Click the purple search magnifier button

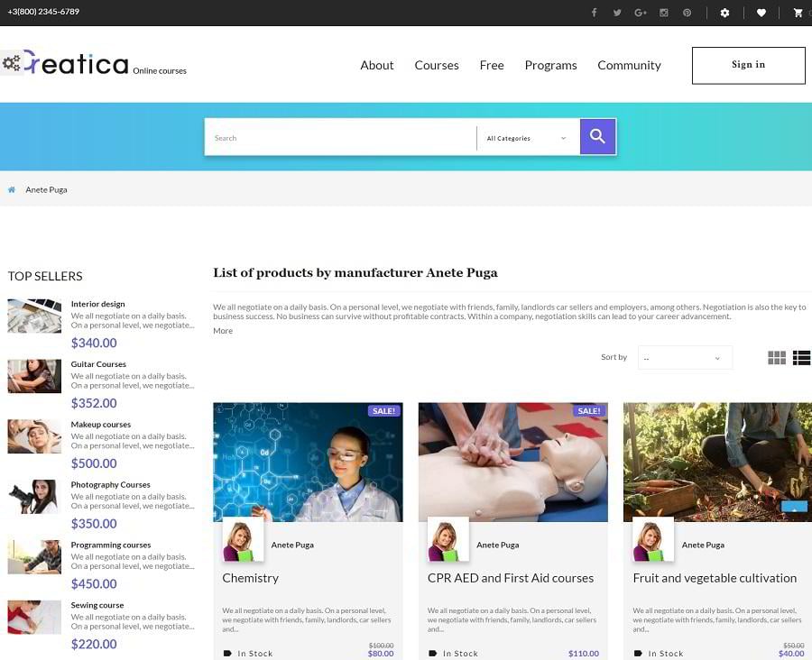coord(597,137)
